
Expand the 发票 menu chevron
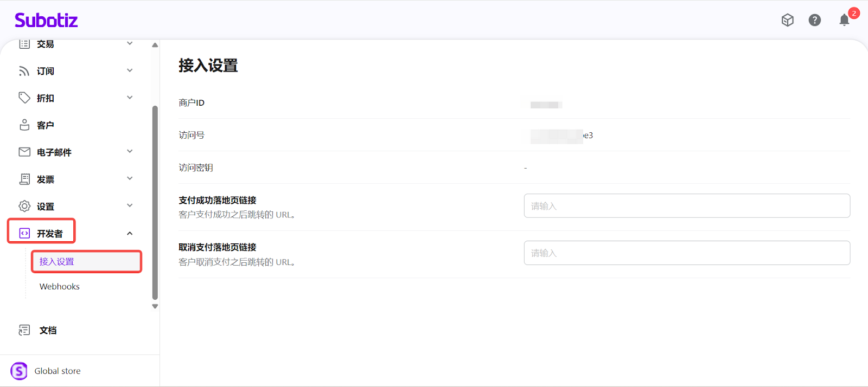coord(130,178)
